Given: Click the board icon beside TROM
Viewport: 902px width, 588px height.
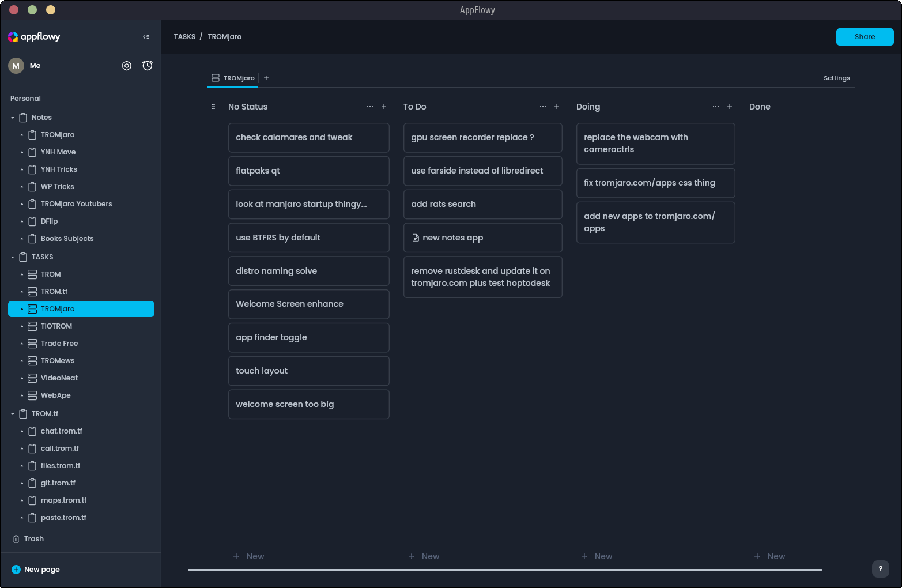Looking at the screenshot, I should click(x=32, y=274).
